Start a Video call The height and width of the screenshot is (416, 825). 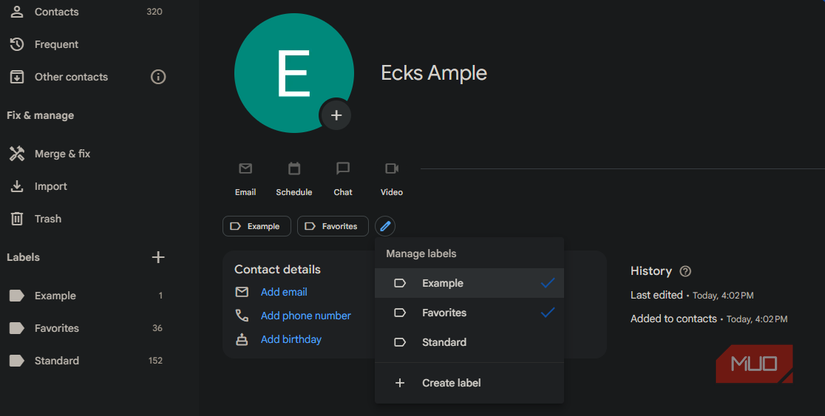[x=392, y=169]
